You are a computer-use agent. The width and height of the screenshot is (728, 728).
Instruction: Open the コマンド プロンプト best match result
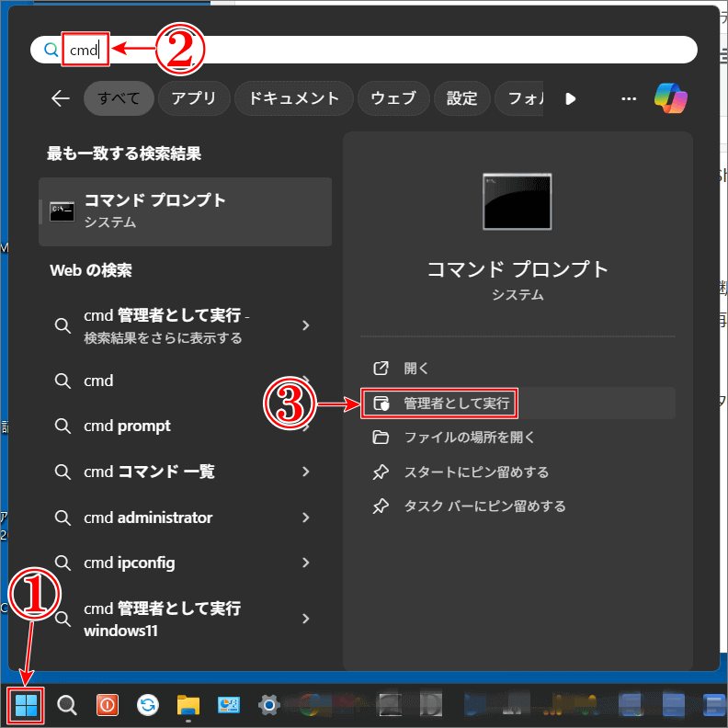coord(186,211)
